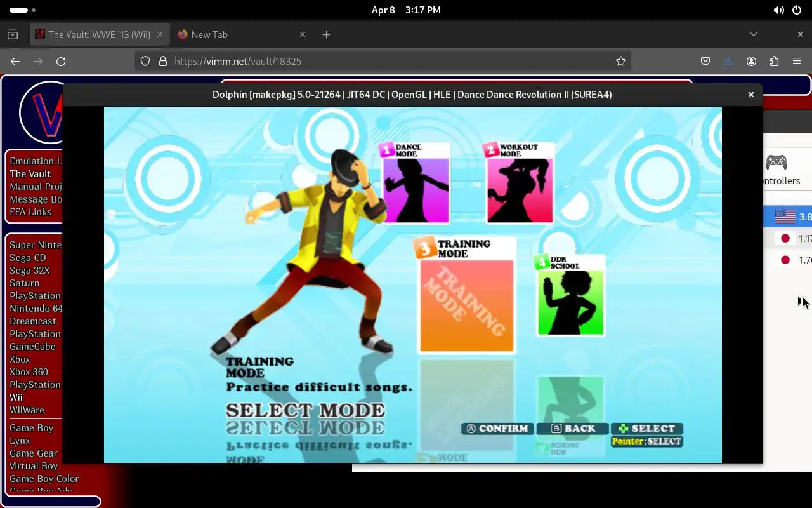
Task: Open the Game Boy Color link
Action: 44,478
